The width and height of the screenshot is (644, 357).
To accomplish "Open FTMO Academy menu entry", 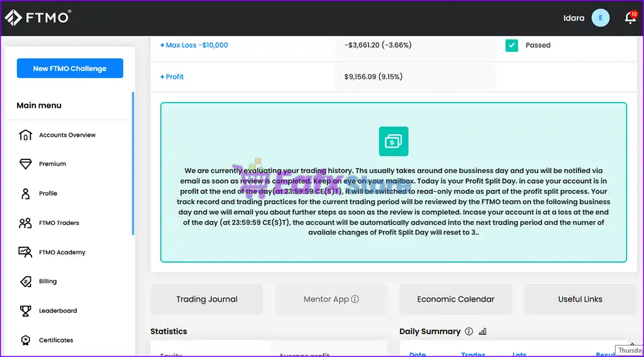I will [62, 252].
